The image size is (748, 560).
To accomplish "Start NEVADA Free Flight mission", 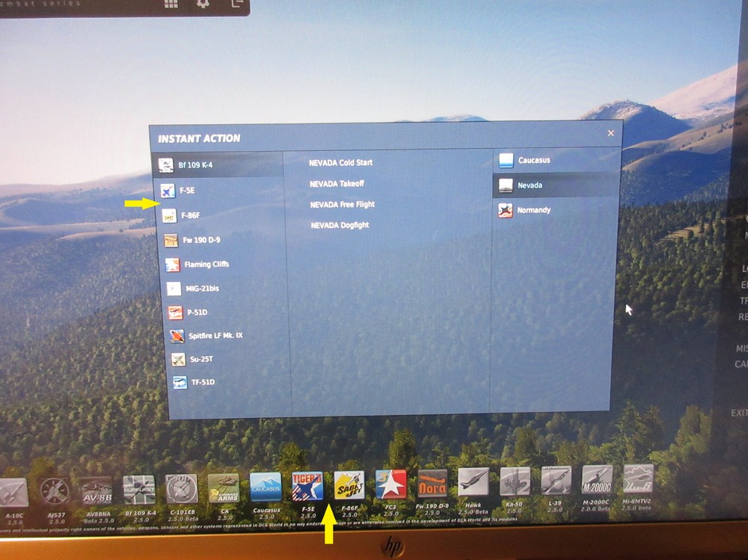I will pyautogui.click(x=343, y=205).
